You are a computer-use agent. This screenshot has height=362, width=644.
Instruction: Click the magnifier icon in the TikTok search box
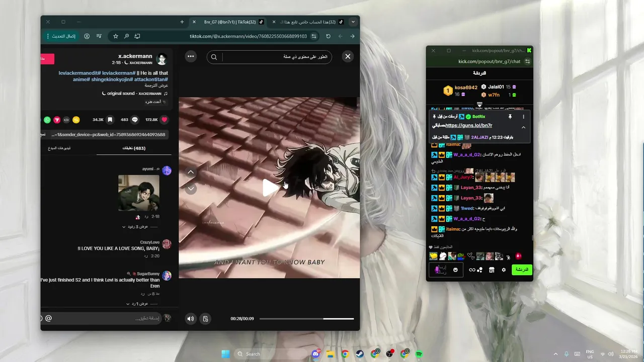(214, 57)
